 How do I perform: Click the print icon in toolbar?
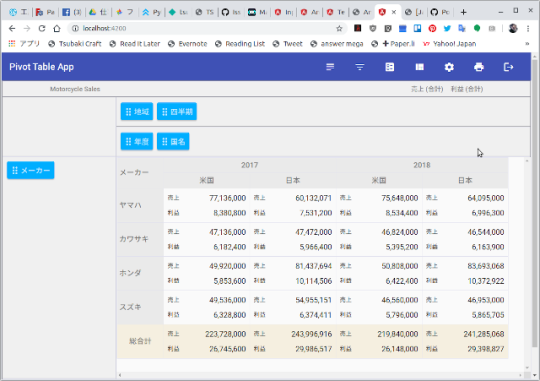coord(479,67)
